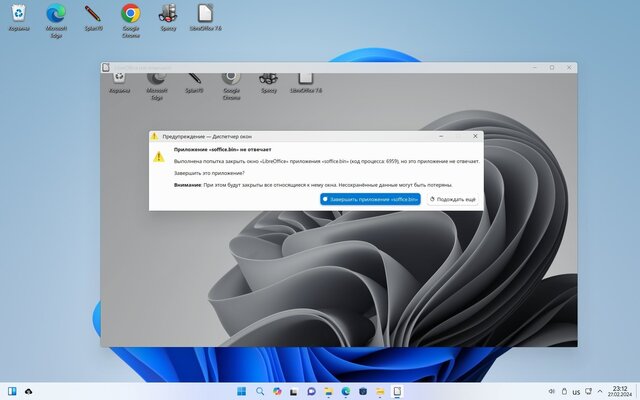Open the Recycle Bin (Корзина) desktop icon
The image size is (640, 400).
point(19,17)
